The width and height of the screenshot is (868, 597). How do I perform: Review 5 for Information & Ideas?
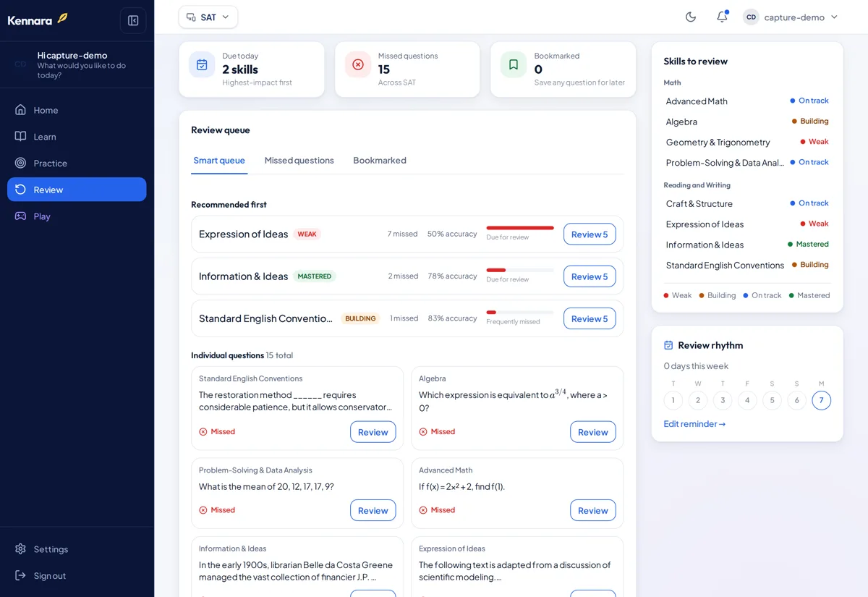point(590,276)
